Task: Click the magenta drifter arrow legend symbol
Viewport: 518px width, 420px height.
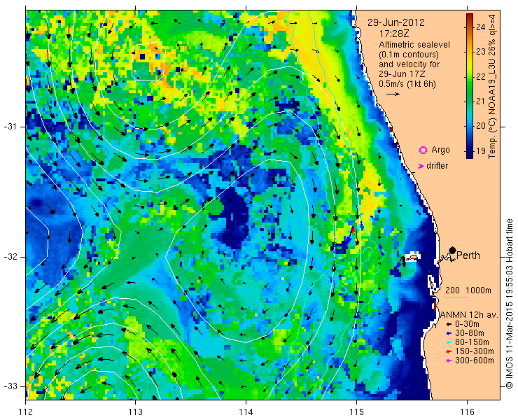Action: 421,166
